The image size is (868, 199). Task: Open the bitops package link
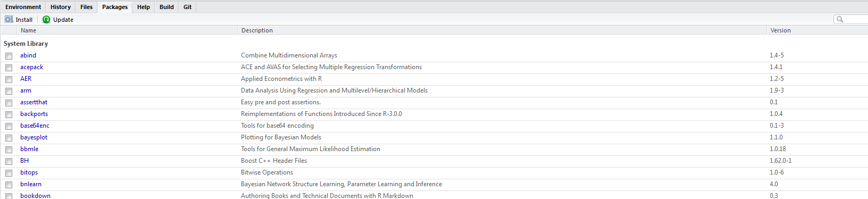[x=29, y=172]
